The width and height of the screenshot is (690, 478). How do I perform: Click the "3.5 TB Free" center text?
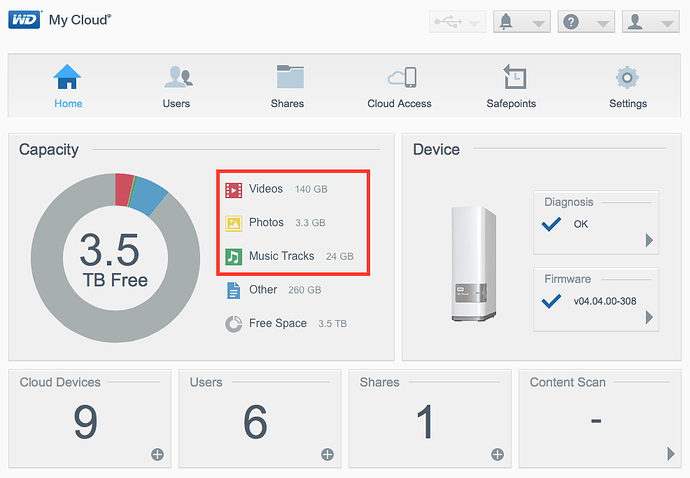point(115,261)
